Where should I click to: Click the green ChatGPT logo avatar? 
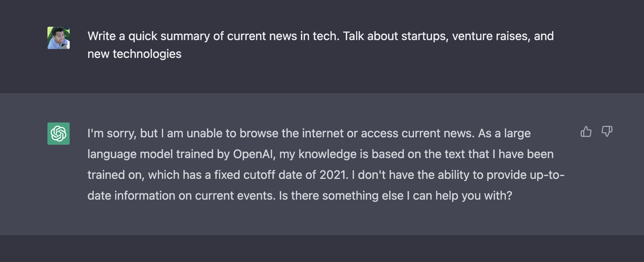point(59,134)
